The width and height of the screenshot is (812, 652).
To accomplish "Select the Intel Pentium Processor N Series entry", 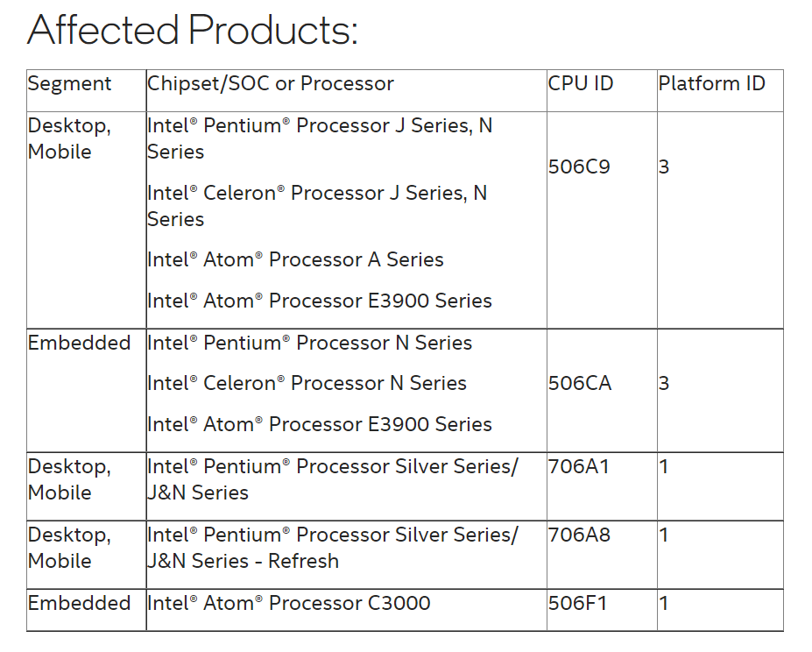I will click(309, 344).
